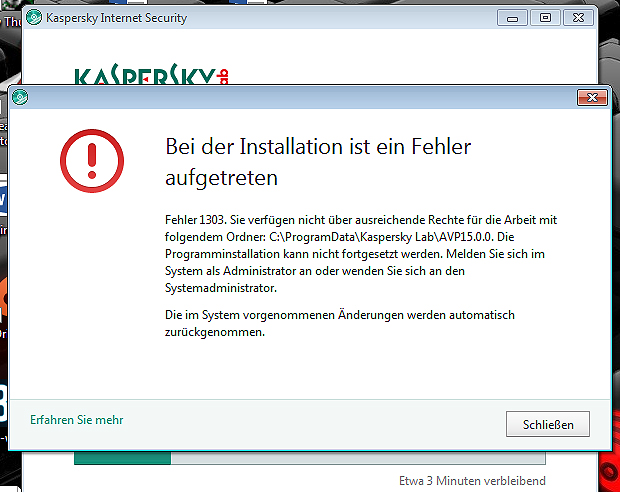Click the Kaspersky icon in error dialog title bar
The height and width of the screenshot is (492, 620).
(x=20, y=97)
